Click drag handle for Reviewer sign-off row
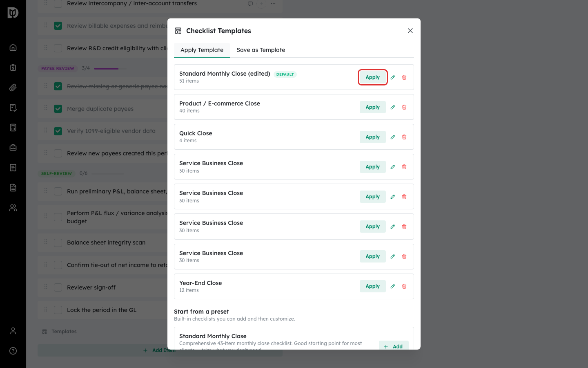 point(46,287)
